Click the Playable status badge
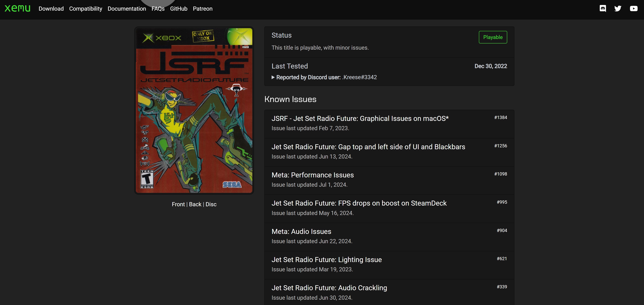644x305 pixels. click(x=493, y=37)
